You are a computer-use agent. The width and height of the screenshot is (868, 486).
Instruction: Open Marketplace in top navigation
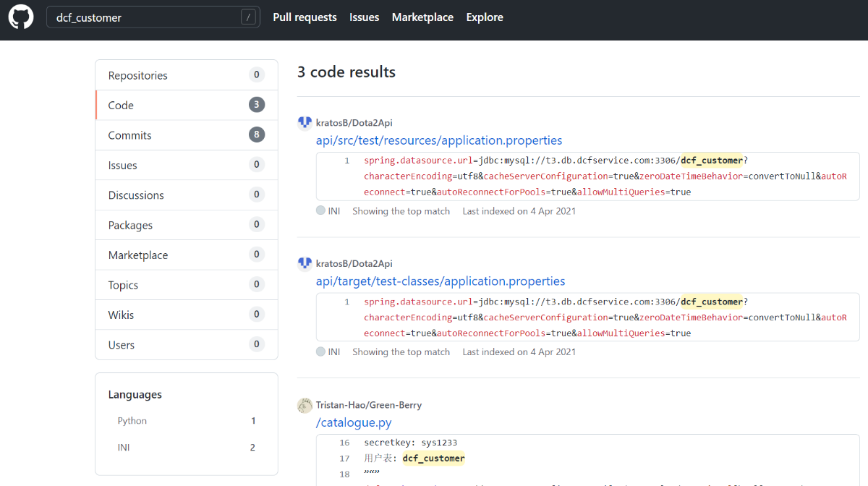click(422, 17)
